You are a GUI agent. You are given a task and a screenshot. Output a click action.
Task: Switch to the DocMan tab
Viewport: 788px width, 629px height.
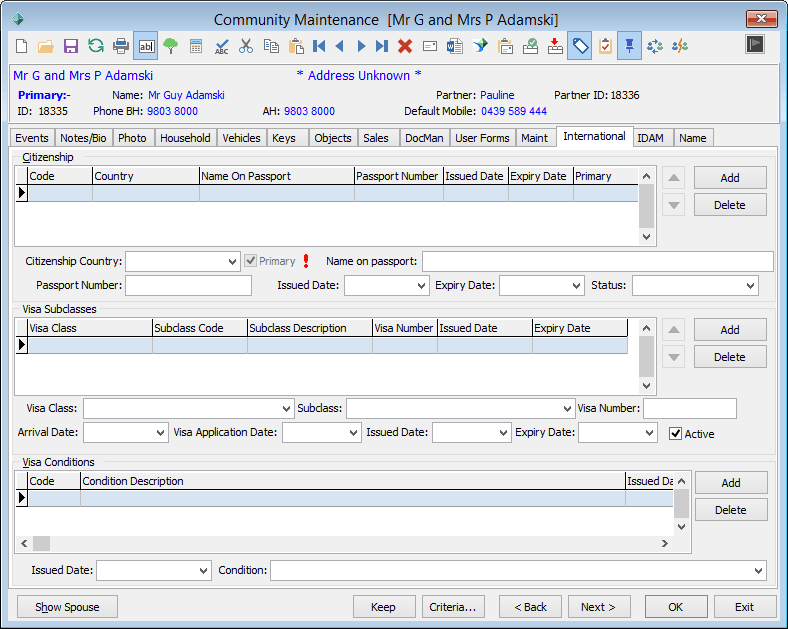(424, 138)
